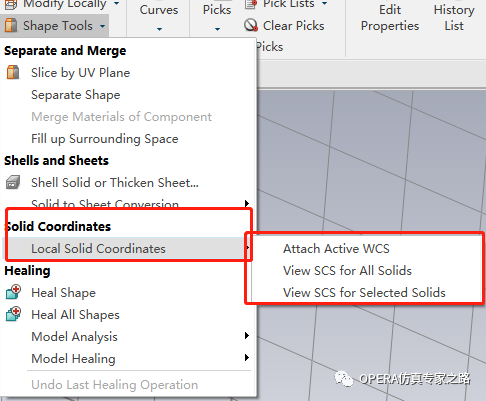This screenshot has width=486, height=401.
Task: Click the Shape Tools icon
Action: click(x=11, y=25)
